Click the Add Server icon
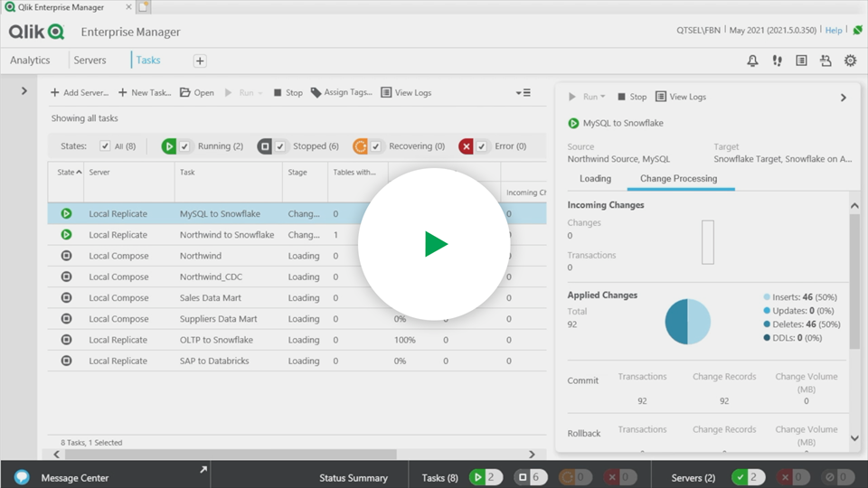Image resolution: width=868 pixels, height=488 pixels. (x=55, y=92)
